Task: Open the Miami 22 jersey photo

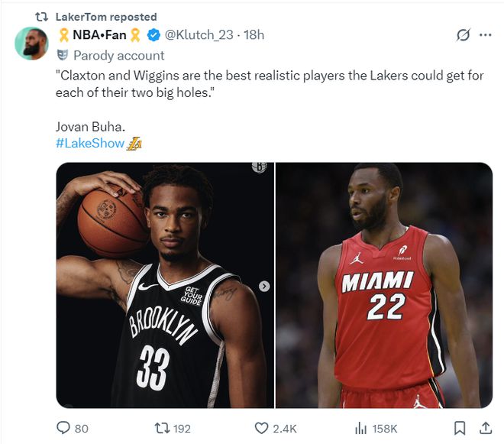Action: (384, 284)
